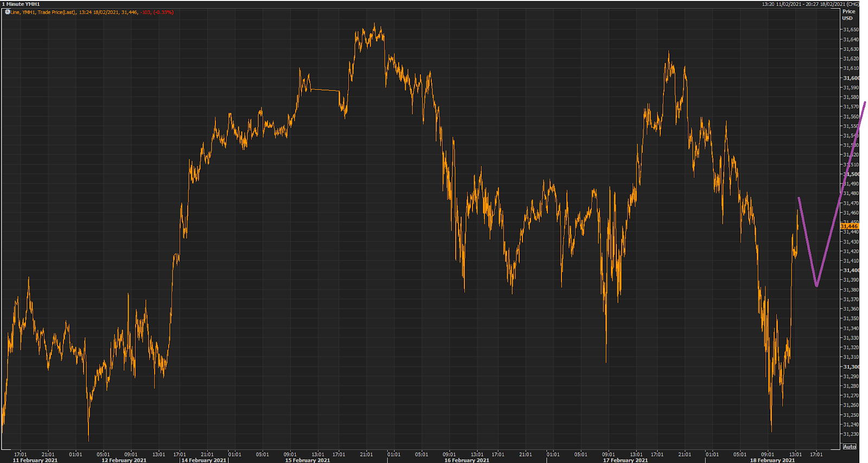Click the 31,230 price axis label
Viewport: 868px width, 463px height.
click(851, 434)
